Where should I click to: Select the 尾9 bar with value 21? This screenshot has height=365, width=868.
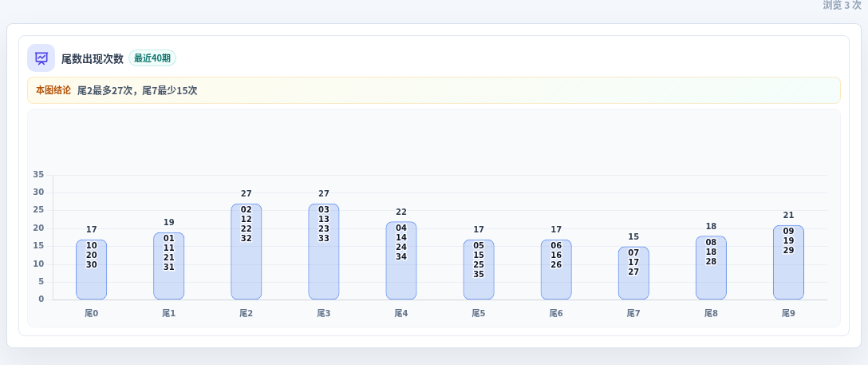[x=789, y=263]
